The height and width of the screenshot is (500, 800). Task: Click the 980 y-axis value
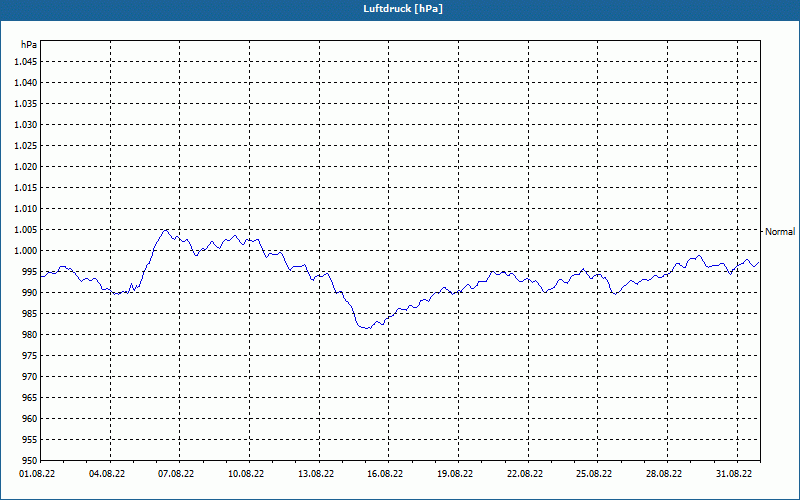coord(30,335)
